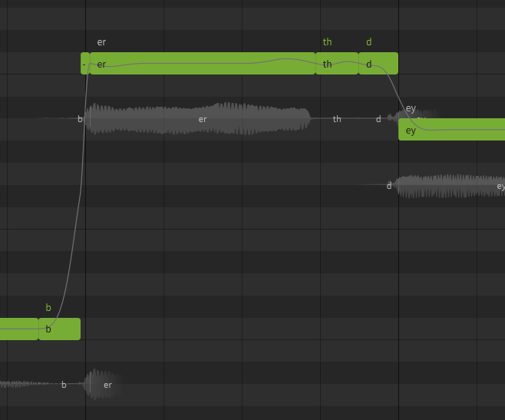Click the 'er' phoneme label above the note
The width and height of the screenshot is (505, 420).
pos(101,42)
